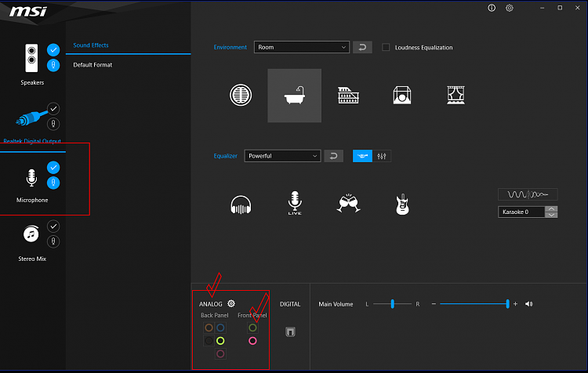The height and width of the screenshot is (373, 588).
Task: Click the pink Front Panel microphone jack
Action: coord(252,341)
